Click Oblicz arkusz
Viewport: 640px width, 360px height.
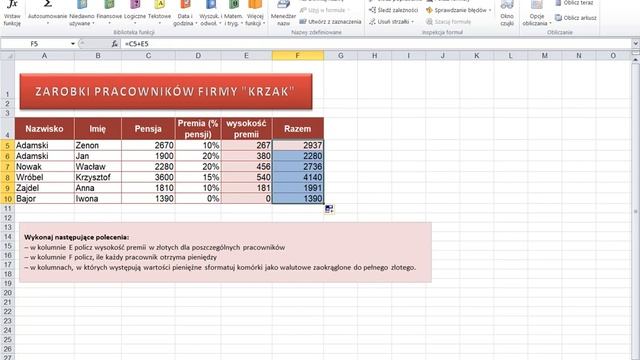pyautogui.click(x=576, y=18)
